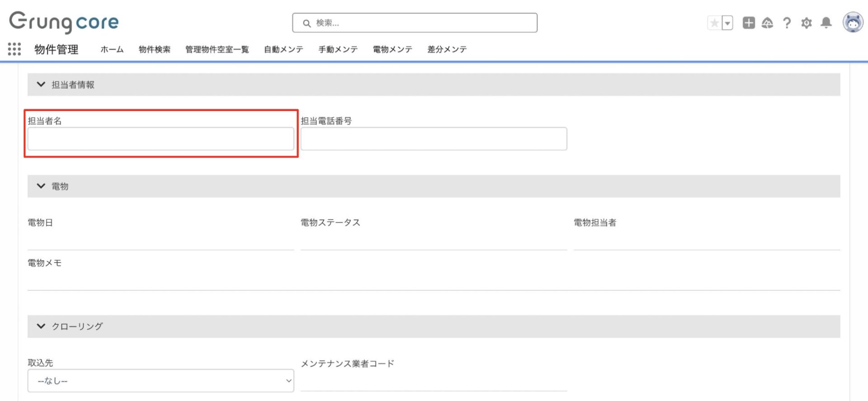Go to the ホーム tab
The width and height of the screenshot is (868, 401).
click(x=112, y=49)
